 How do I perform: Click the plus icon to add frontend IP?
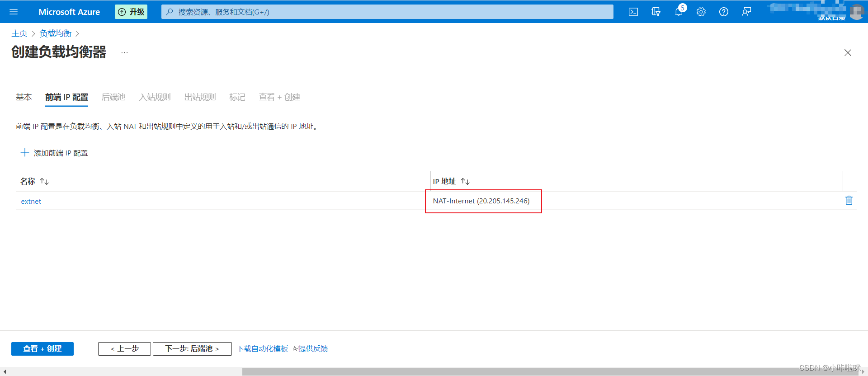pos(25,153)
